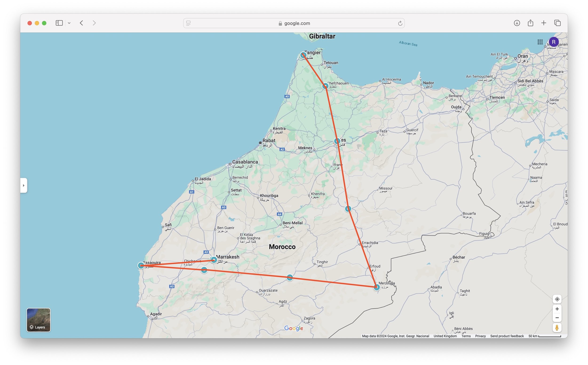Click the Chefchaouen route marker
This screenshot has height=365, width=588.
coord(325,86)
